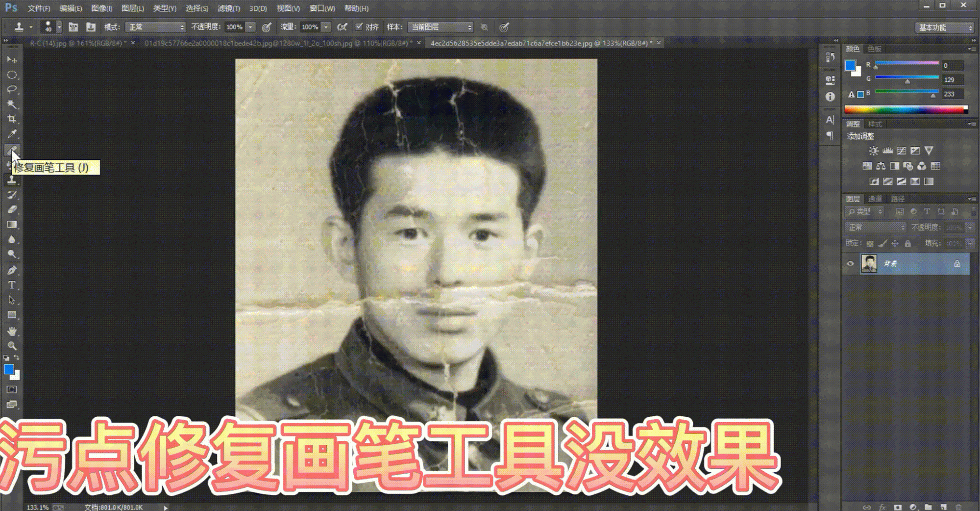The width and height of the screenshot is (980, 511).
Task: Open the Brush panel from options bar
Action: click(73, 27)
